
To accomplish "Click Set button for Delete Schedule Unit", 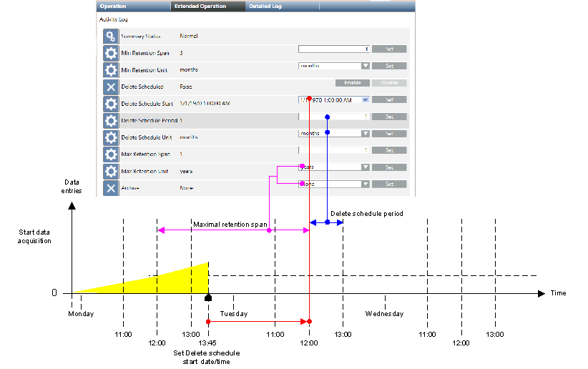I will (389, 134).
